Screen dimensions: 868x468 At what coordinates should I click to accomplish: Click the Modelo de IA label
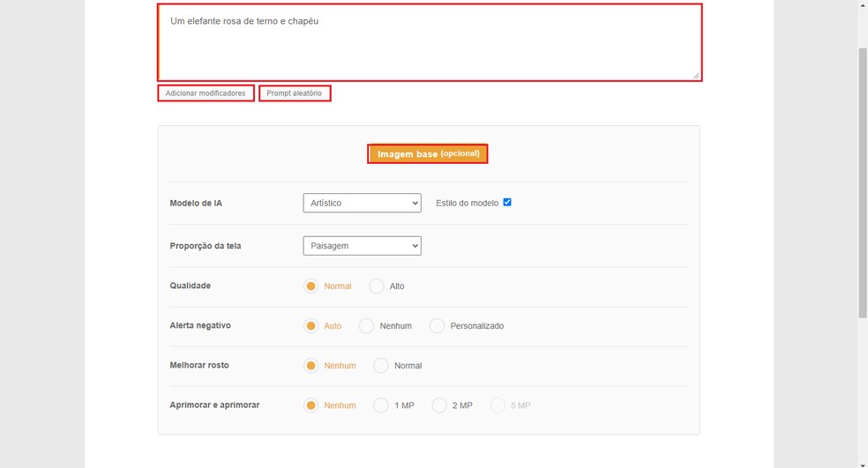pos(196,203)
